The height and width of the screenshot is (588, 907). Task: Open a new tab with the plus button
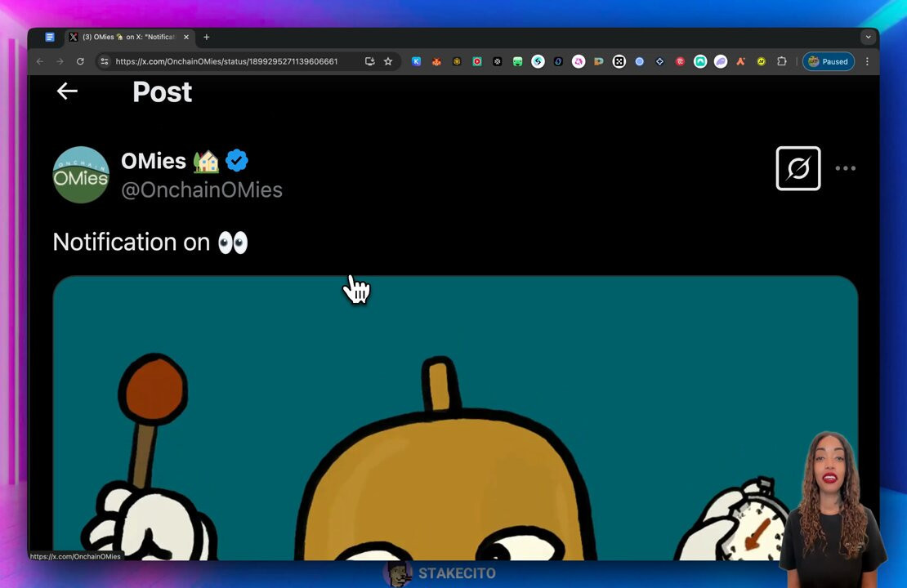207,37
